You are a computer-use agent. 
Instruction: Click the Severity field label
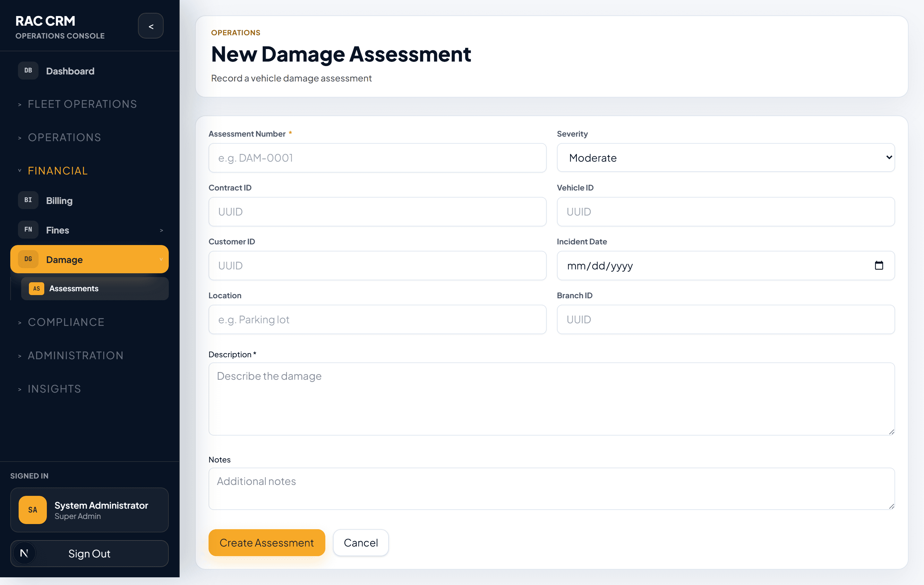click(572, 133)
